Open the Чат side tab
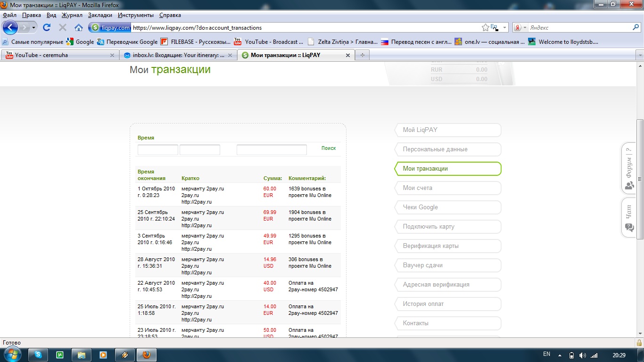This screenshot has height=362, width=644. 629,218
